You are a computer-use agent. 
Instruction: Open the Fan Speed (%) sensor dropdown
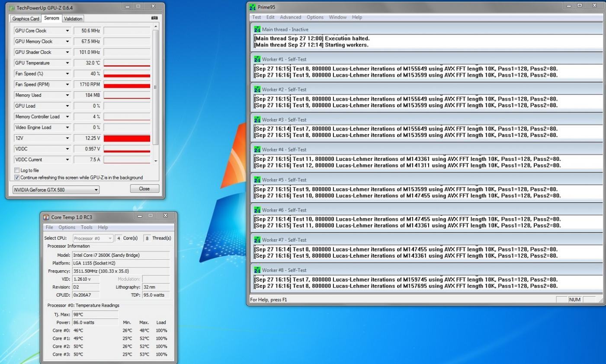(67, 74)
